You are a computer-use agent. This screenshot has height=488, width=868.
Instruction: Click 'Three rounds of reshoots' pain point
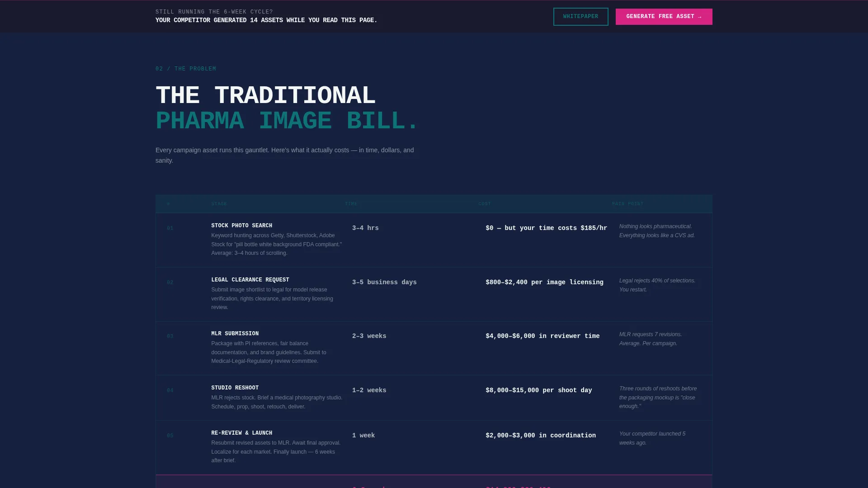point(658,398)
